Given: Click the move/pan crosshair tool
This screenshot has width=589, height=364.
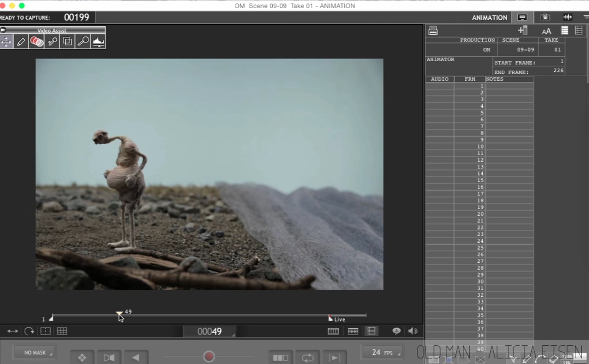Looking at the screenshot, I should (6, 42).
